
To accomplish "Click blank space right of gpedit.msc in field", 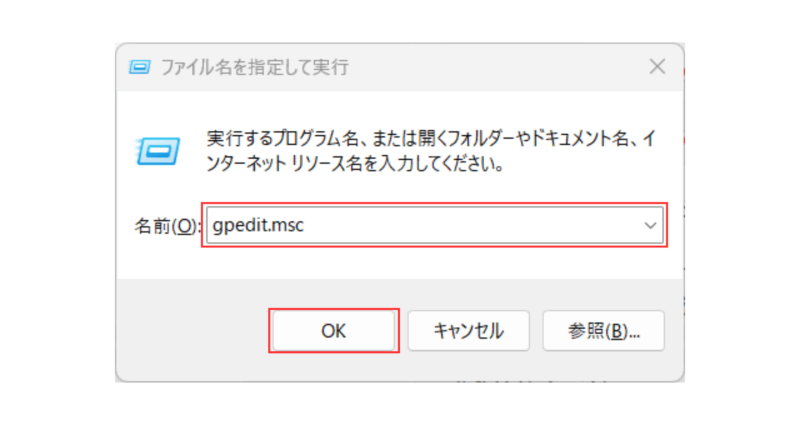I will click(x=469, y=225).
